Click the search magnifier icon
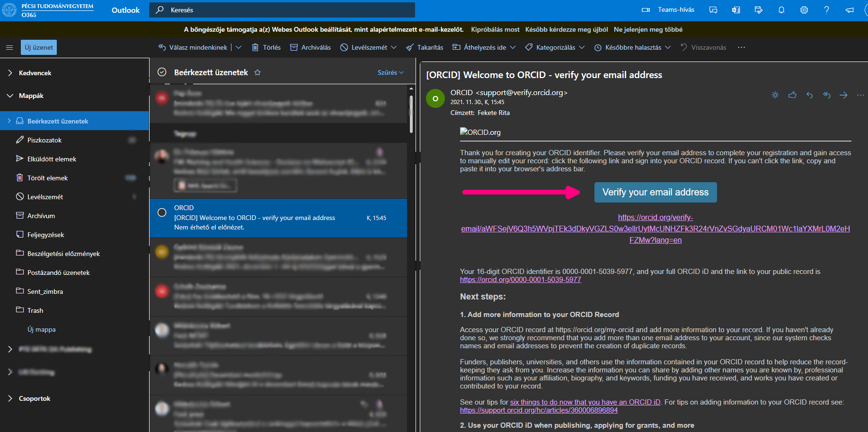868x432 pixels. [x=160, y=10]
